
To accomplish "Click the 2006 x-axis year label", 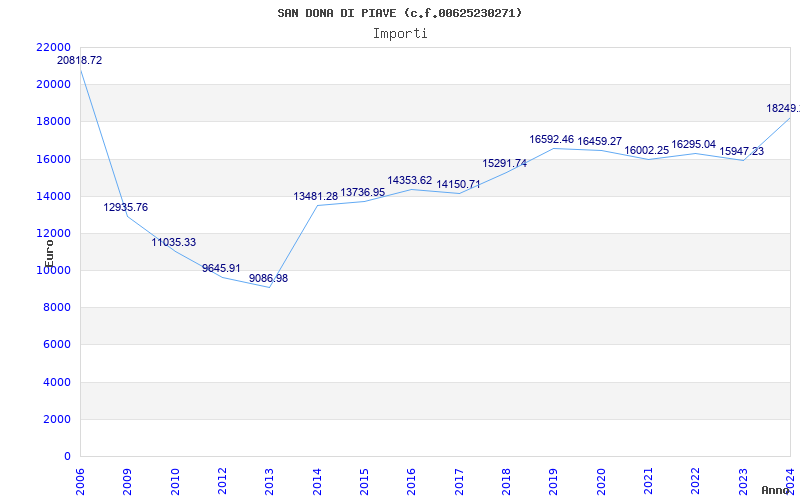I will click(80, 481).
